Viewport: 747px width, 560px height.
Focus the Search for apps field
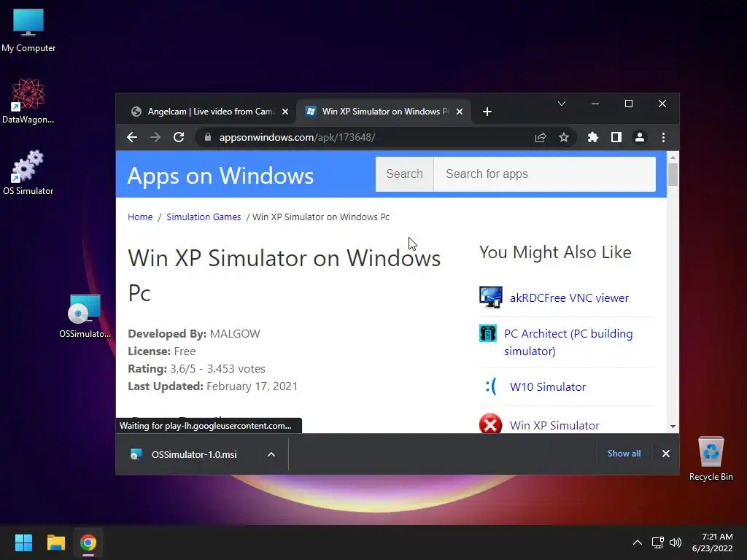click(x=544, y=174)
